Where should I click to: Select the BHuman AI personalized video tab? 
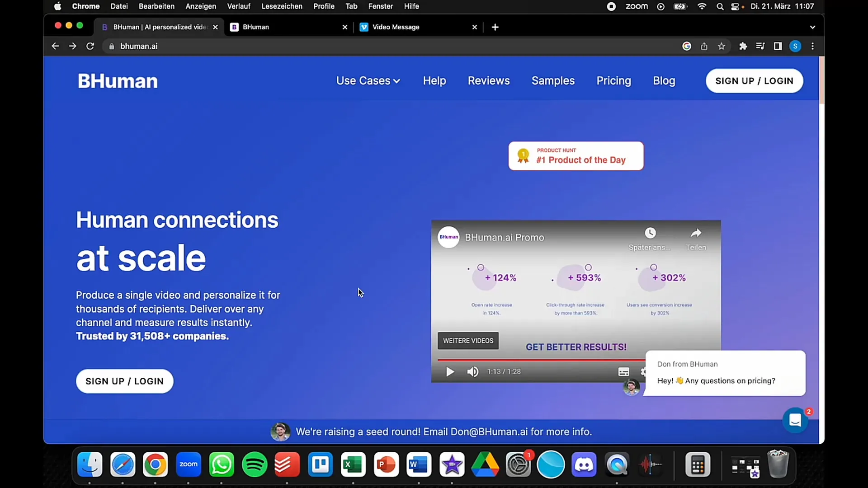click(159, 27)
